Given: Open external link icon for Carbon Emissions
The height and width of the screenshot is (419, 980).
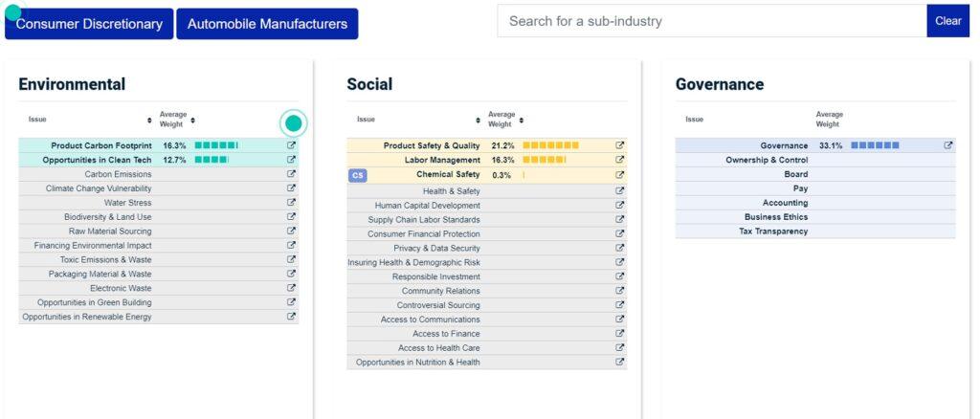Looking at the screenshot, I should 291,174.
